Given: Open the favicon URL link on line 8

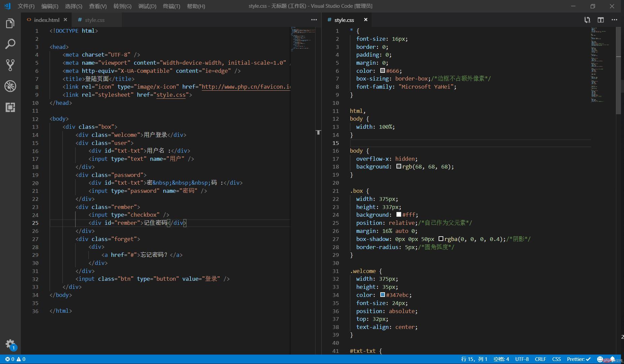Looking at the screenshot, I should pos(246,87).
